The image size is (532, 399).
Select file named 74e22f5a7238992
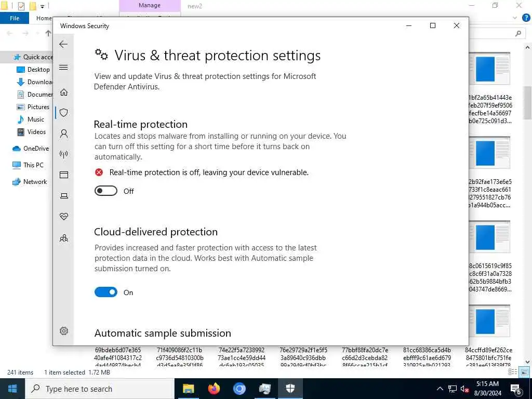point(241,357)
